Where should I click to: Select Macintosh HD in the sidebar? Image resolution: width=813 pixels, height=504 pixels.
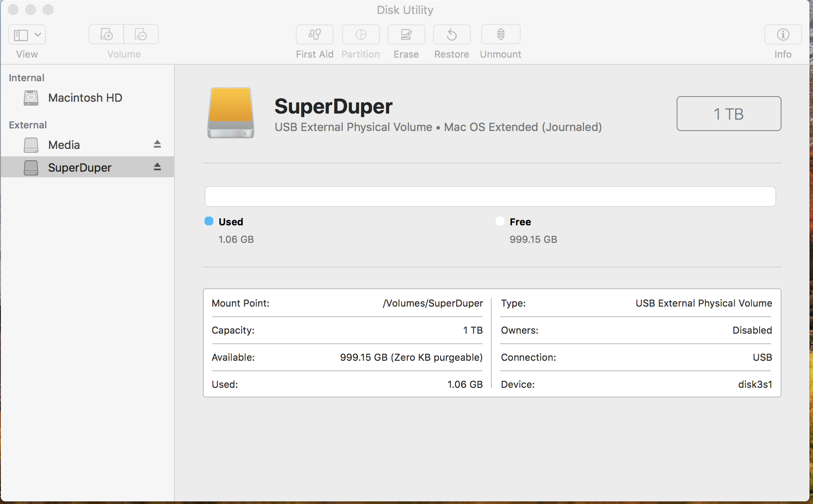(x=84, y=98)
